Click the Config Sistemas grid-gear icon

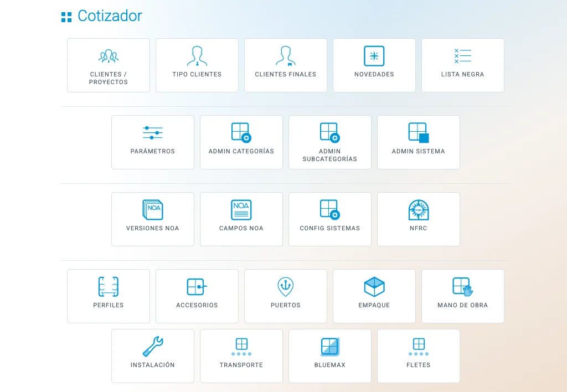point(330,210)
